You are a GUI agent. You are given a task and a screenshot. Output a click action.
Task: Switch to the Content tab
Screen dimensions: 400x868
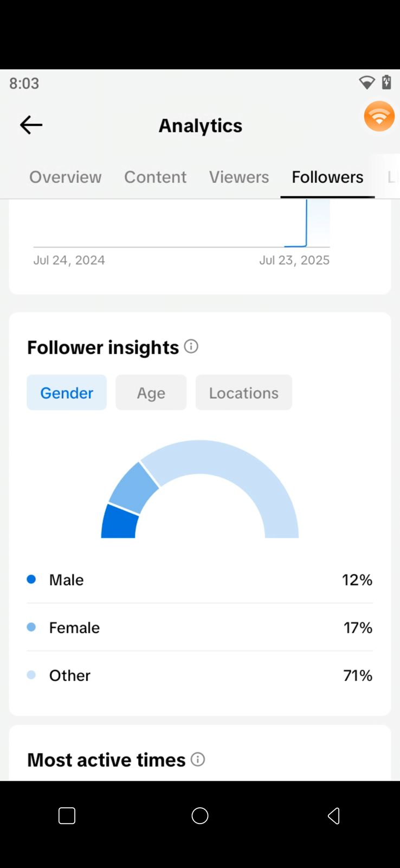[156, 177]
